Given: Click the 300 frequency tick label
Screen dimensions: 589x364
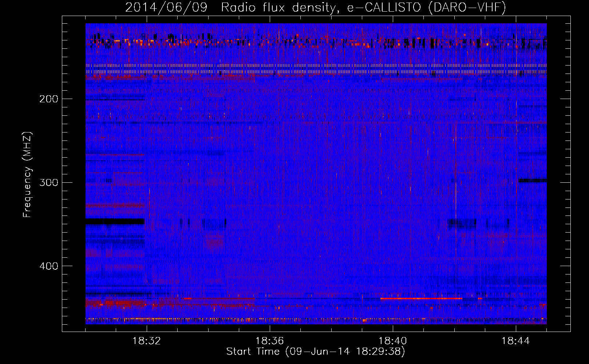Looking at the screenshot, I should pyautogui.click(x=49, y=182).
